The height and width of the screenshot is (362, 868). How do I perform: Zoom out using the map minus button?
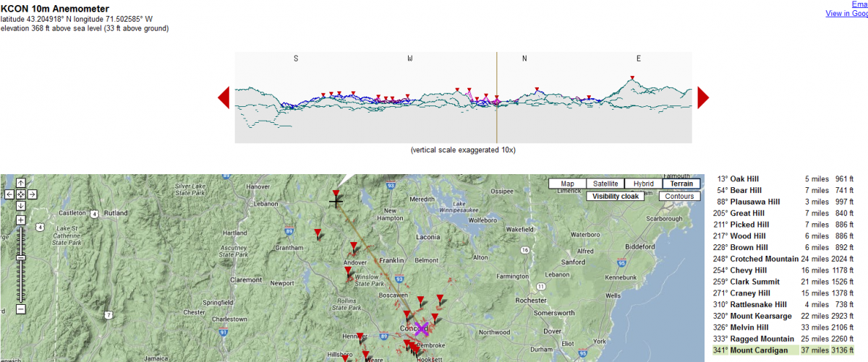21,309
